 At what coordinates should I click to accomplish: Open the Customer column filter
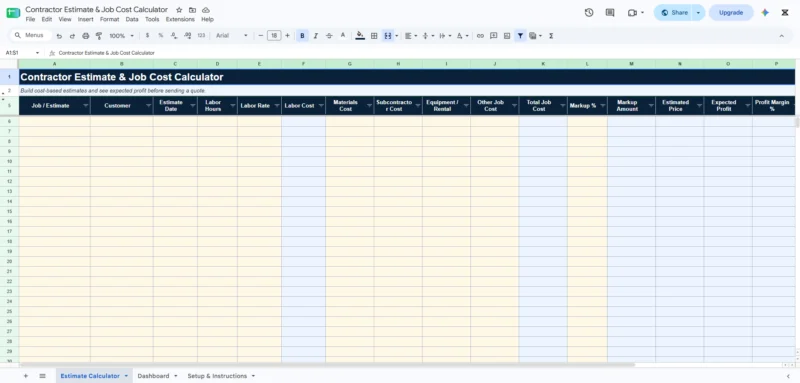(x=148, y=106)
